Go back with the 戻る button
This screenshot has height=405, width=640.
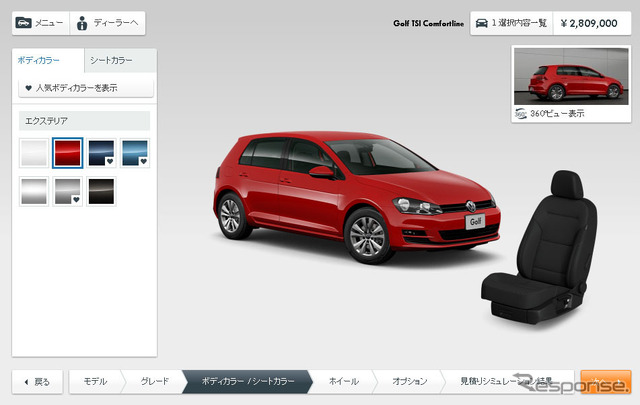pyautogui.click(x=37, y=382)
